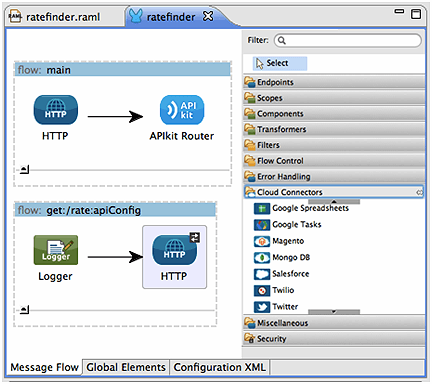Minimize the editor panel
This screenshot has width=432, height=384.
pyautogui.click(x=399, y=12)
